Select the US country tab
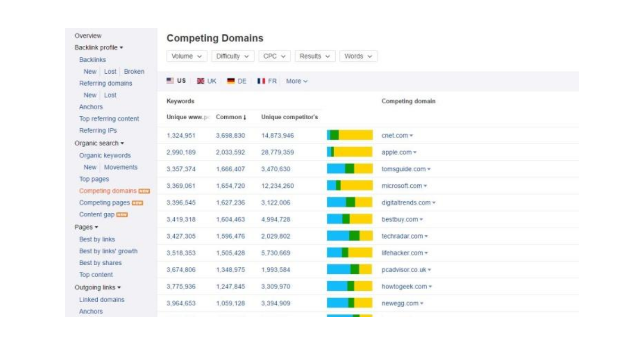This screenshot has height=356, width=644. [x=176, y=81]
